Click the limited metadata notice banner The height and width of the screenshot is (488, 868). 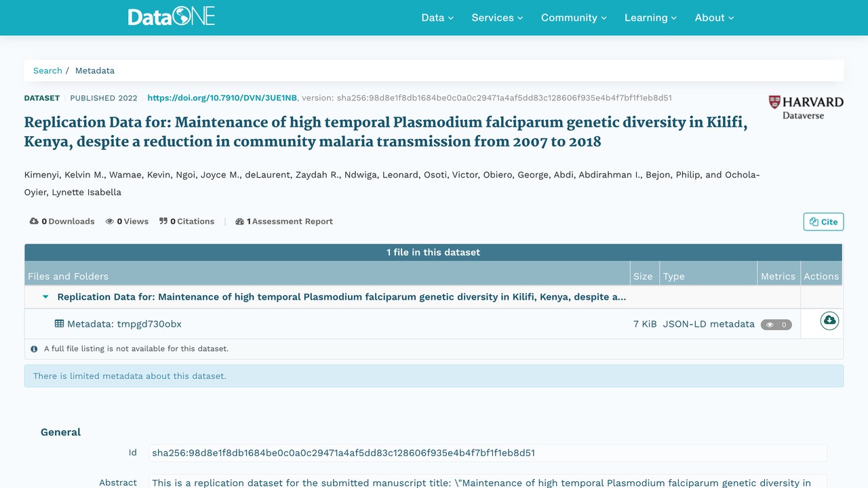pos(434,376)
